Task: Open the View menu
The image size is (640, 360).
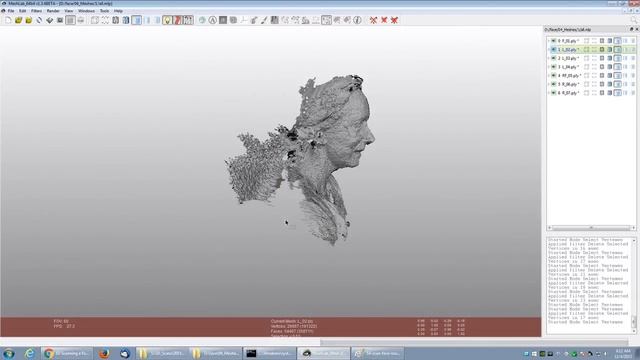Action: click(x=69, y=11)
